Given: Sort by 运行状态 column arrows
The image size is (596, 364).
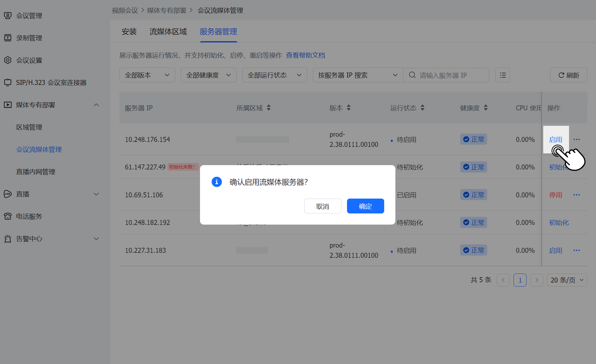Looking at the screenshot, I should click(422, 108).
